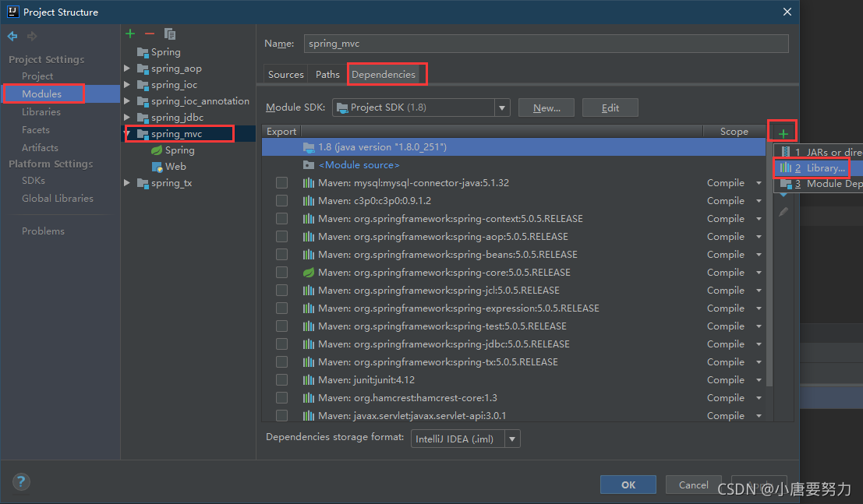The height and width of the screenshot is (504, 863).
Task: Toggle export checkbox for junit:junit:4.12
Action: coord(281,379)
